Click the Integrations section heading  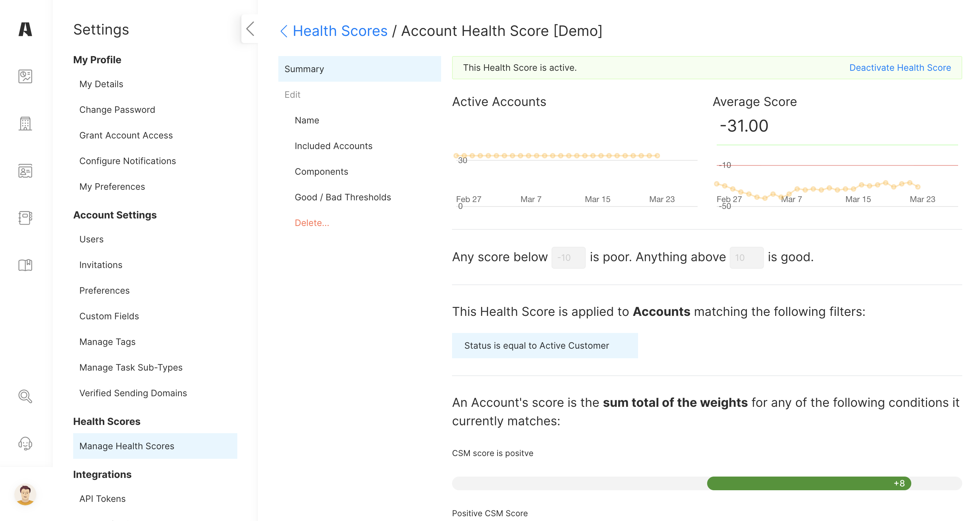pos(102,474)
